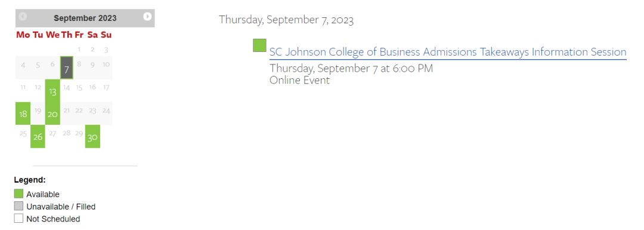Viewport: 644px width, 230px height.
Task: Click the Available green legend swatch
Action: (18, 194)
